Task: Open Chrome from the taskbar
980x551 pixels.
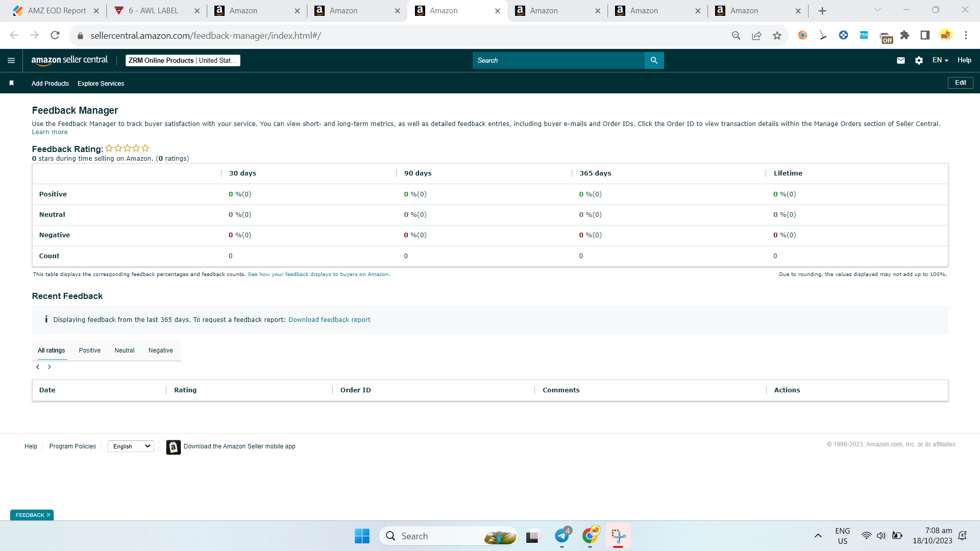Action: [590, 536]
